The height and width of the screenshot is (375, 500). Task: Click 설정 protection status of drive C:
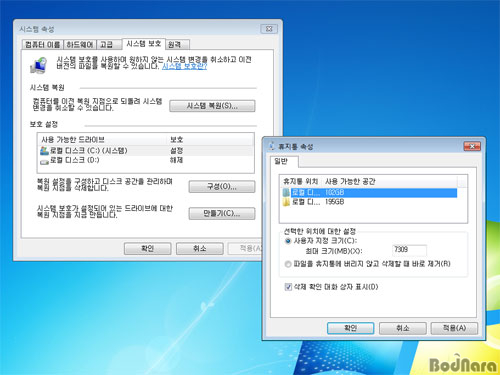coord(177,151)
